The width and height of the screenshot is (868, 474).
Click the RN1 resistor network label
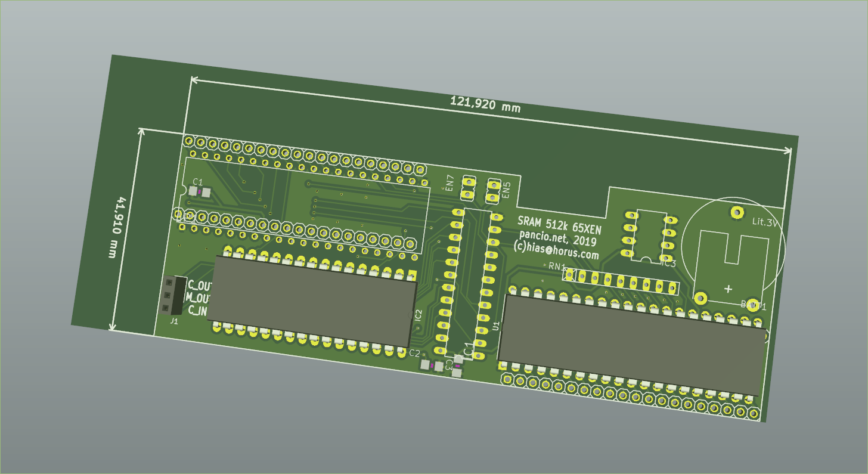pyautogui.click(x=557, y=267)
